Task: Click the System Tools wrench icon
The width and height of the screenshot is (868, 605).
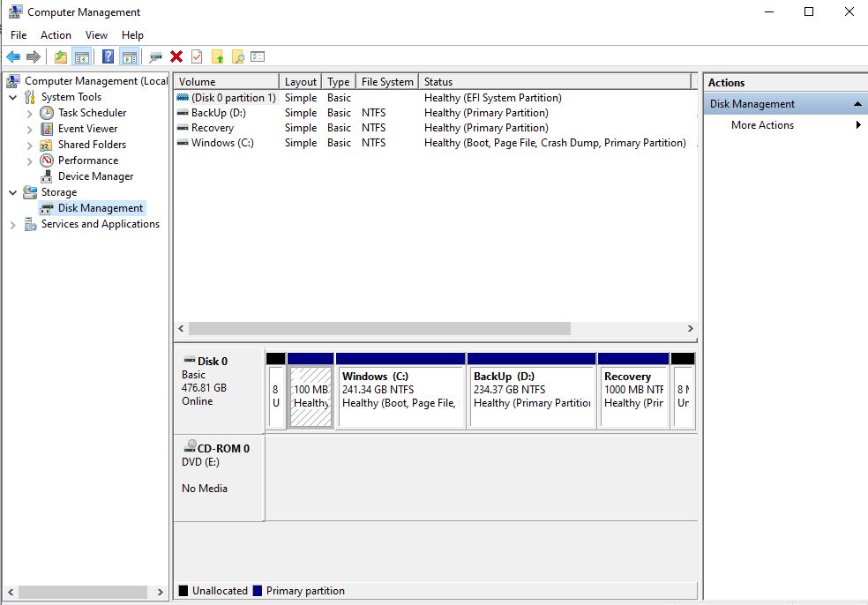Action: 30,97
